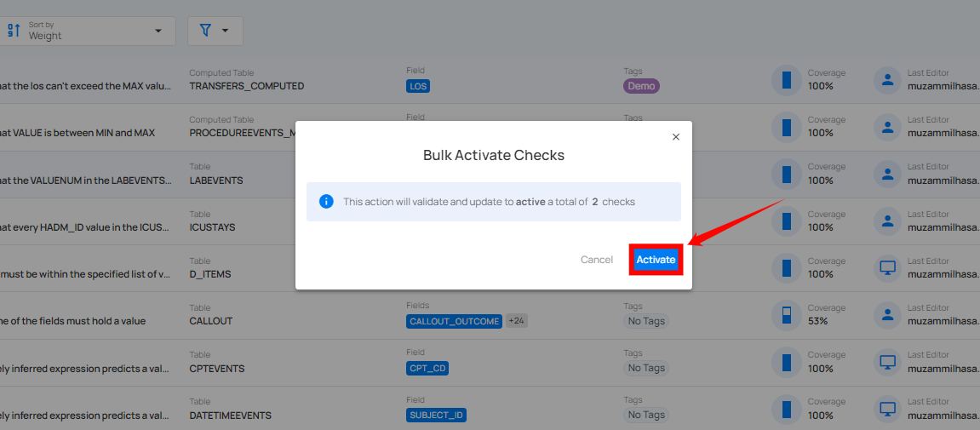Click the coverage icon on the DATETIMEEVENTS row
This screenshot has height=430, width=980.
point(786,410)
